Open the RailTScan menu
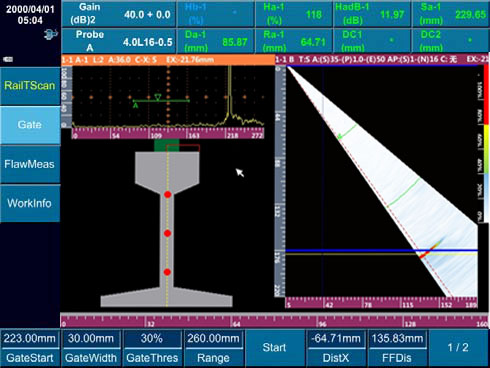This screenshot has height=368, width=490. coord(30,86)
